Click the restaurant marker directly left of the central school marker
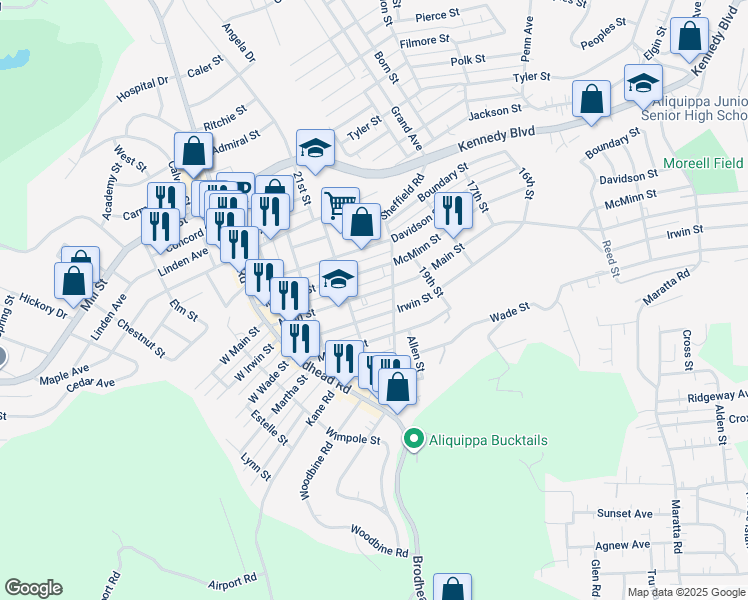Viewport: 748px width, 600px height. (289, 297)
